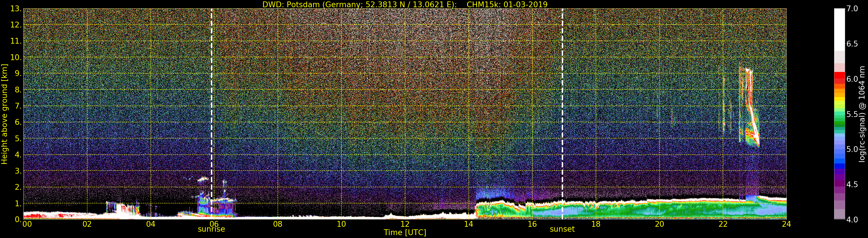This screenshot has width=868, height=238.
Task: Click time axis tick label '24'
Action: click(x=786, y=224)
